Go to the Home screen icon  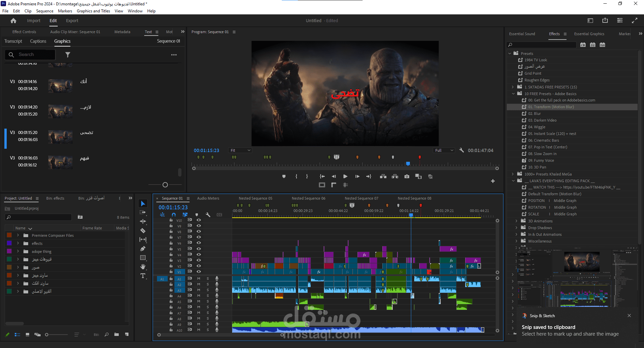(x=13, y=21)
